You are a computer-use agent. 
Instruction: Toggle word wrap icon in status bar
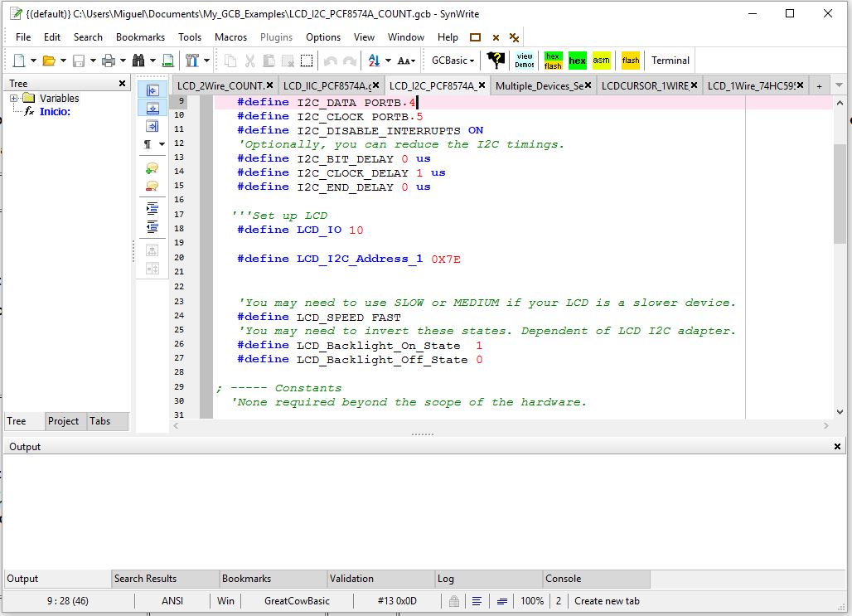(477, 601)
